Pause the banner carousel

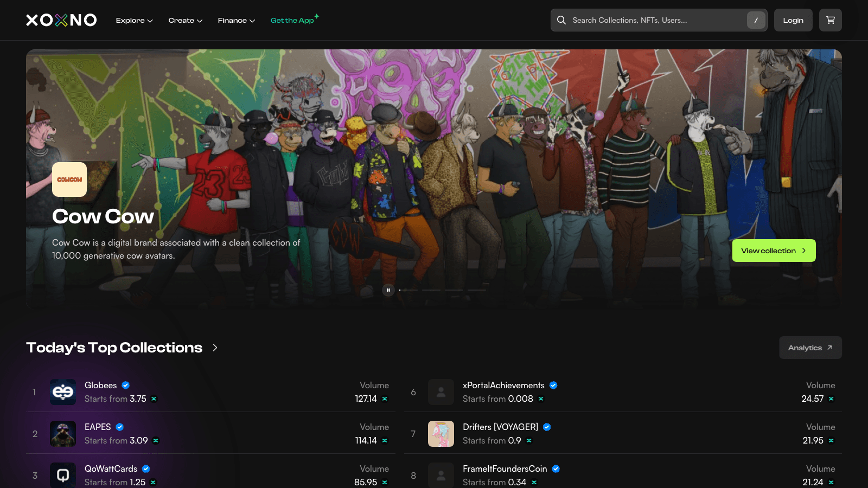tap(388, 290)
